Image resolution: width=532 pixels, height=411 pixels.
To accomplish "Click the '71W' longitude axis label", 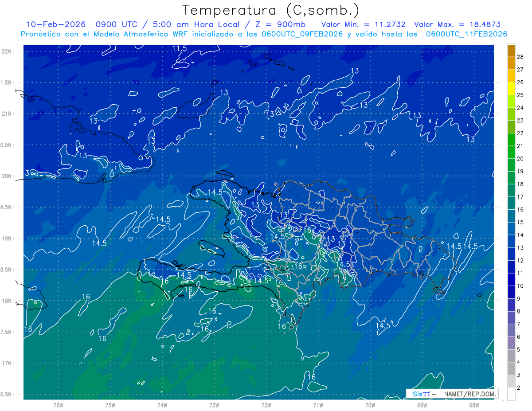I will tap(318, 405).
